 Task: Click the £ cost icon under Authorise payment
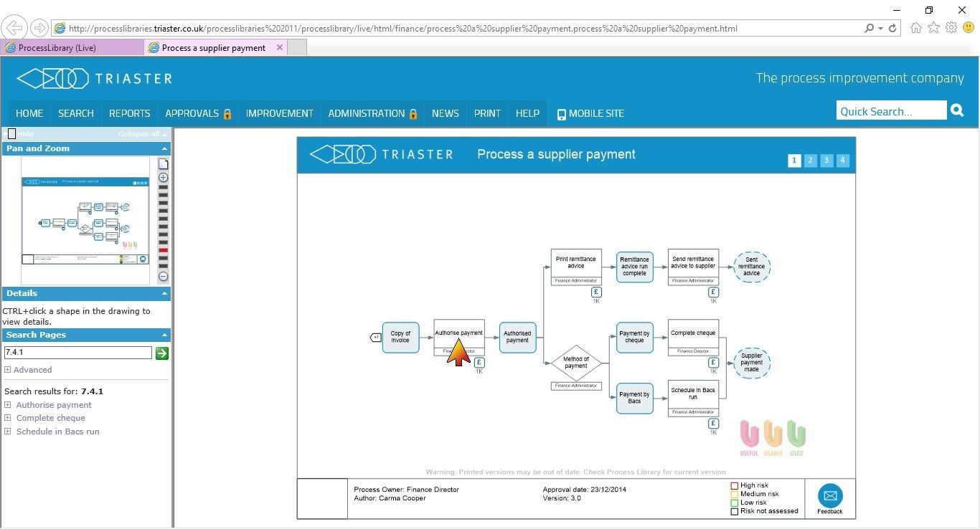[479, 363]
